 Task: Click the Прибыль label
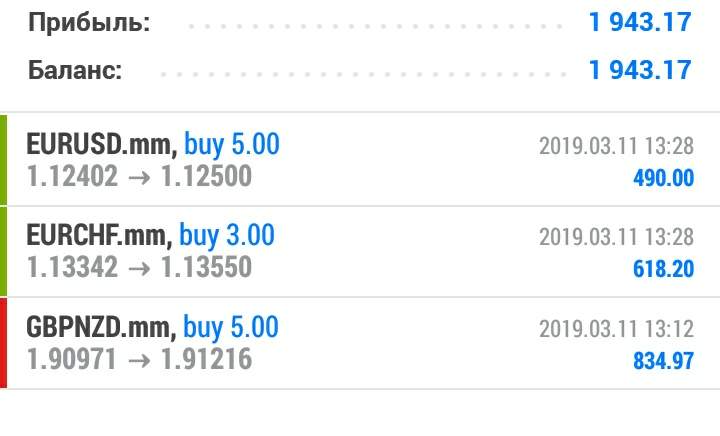89,23
